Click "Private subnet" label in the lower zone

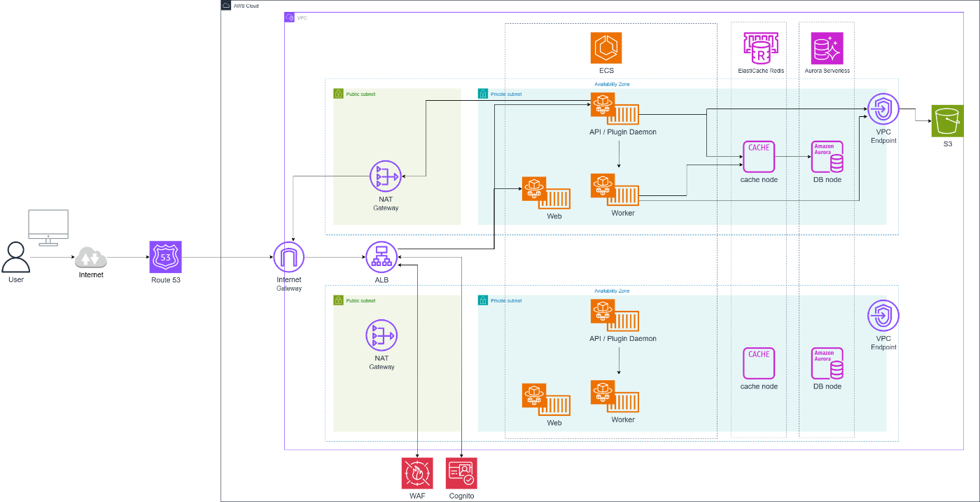click(x=506, y=300)
